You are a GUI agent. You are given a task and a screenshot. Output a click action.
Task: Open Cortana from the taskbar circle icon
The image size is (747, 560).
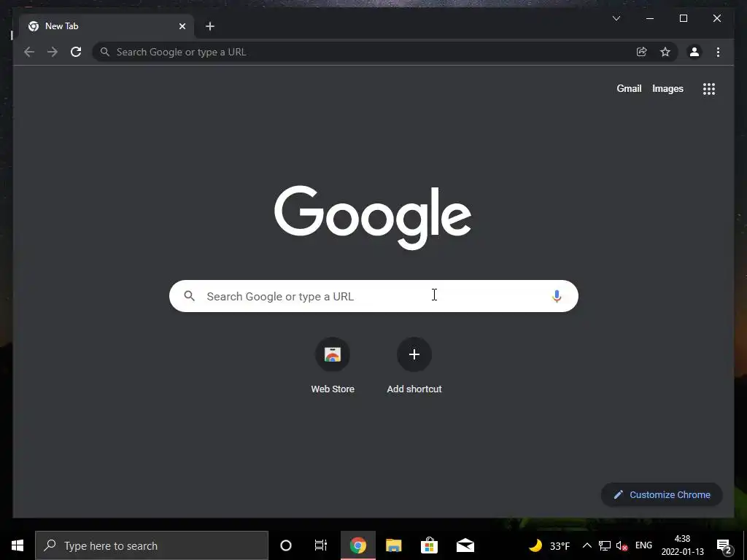286,545
